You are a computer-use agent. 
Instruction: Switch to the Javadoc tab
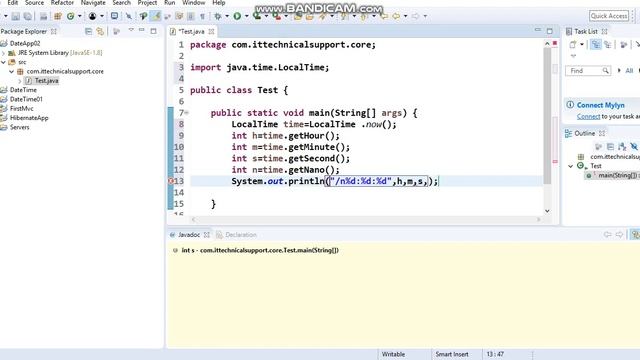189,235
